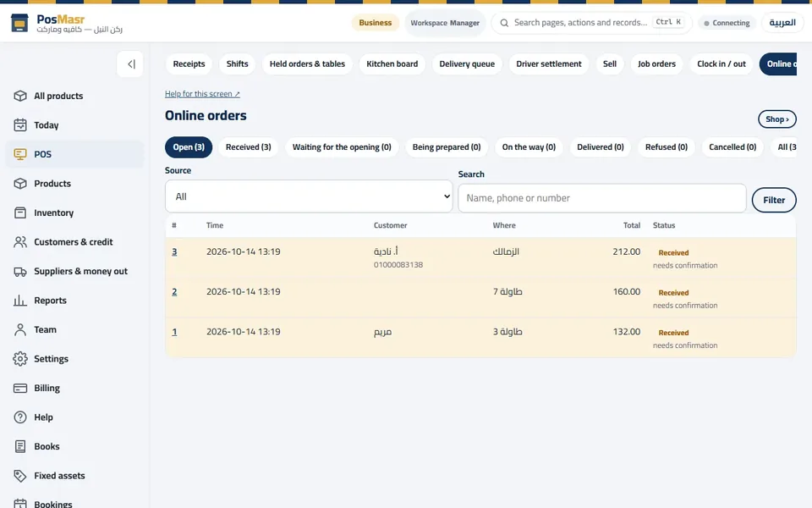Image resolution: width=812 pixels, height=508 pixels.
Task: Filter by Received (3) orders
Action: point(249,147)
